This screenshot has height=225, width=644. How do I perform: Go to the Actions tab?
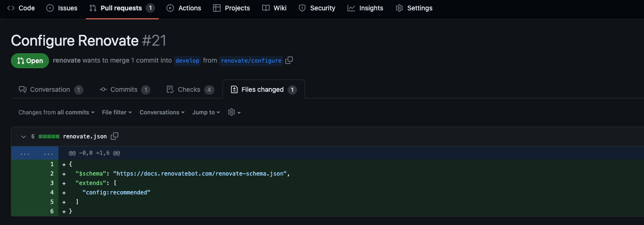pos(184,8)
